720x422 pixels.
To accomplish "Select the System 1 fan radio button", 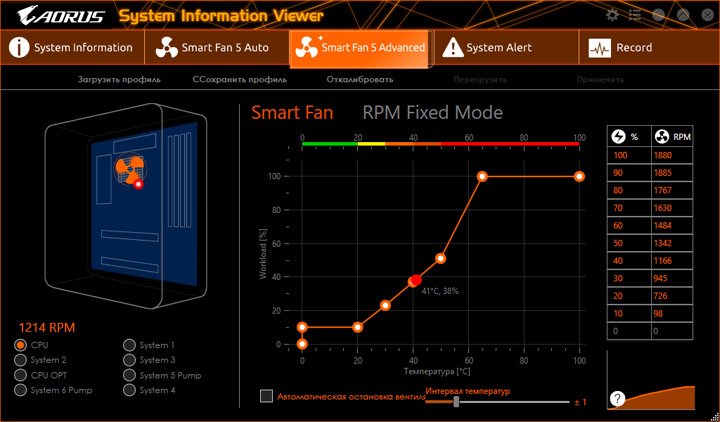I will tap(129, 345).
